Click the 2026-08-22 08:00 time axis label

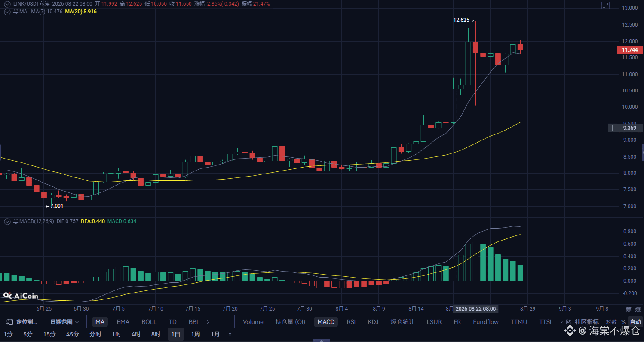(475, 309)
